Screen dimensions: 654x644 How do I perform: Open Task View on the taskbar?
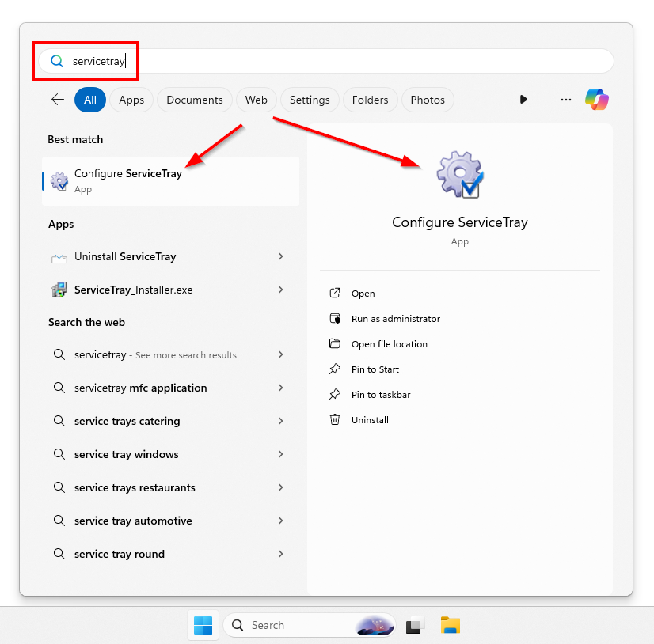[x=414, y=625]
